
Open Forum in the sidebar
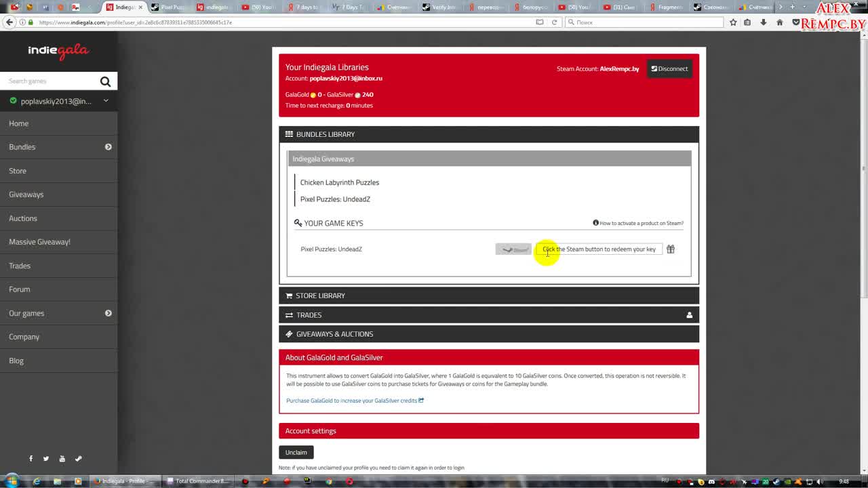20,289
